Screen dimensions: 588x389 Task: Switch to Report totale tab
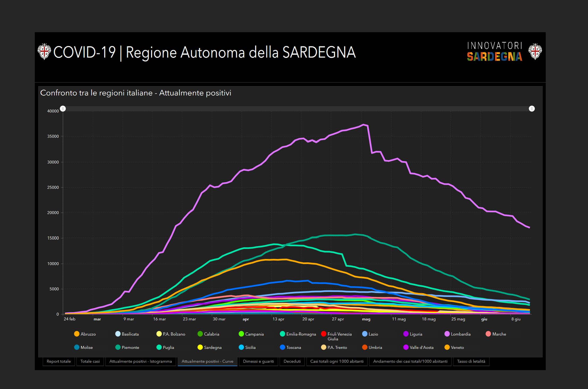[x=59, y=361]
